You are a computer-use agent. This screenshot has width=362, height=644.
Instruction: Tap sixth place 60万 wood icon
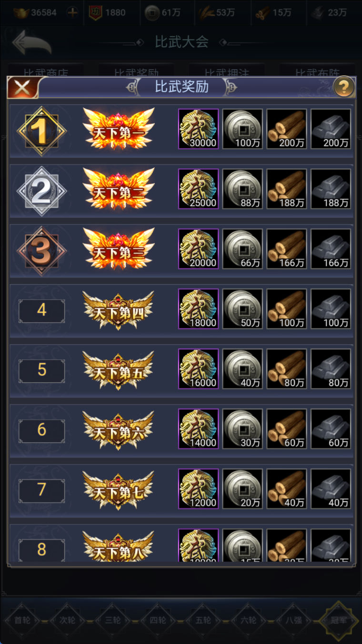pos(287,429)
